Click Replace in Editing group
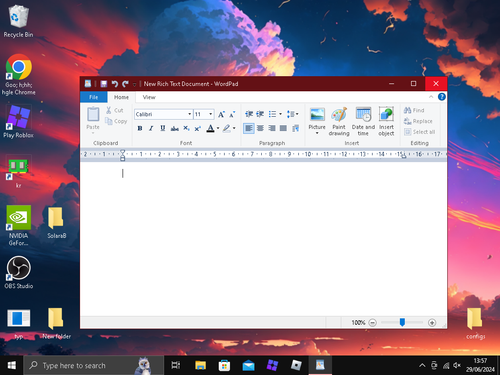The width and height of the screenshot is (500, 375). pyautogui.click(x=418, y=121)
